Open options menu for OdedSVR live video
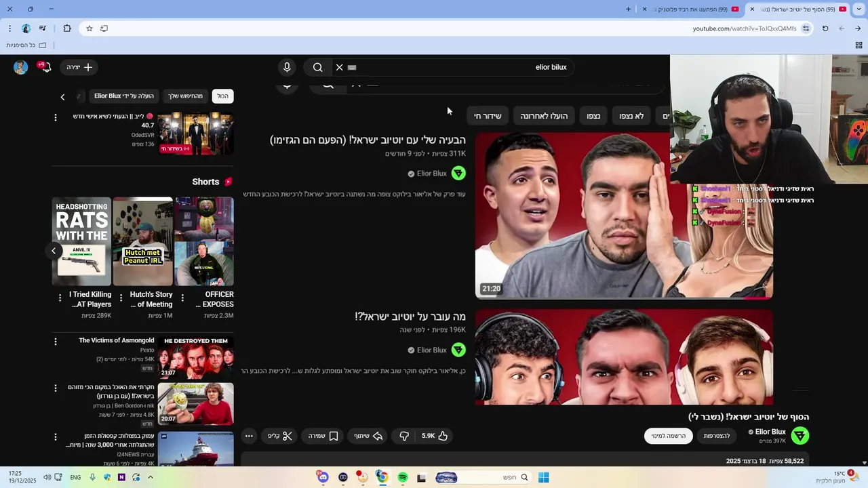Image resolution: width=868 pixels, height=488 pixels. coord(56,118)
